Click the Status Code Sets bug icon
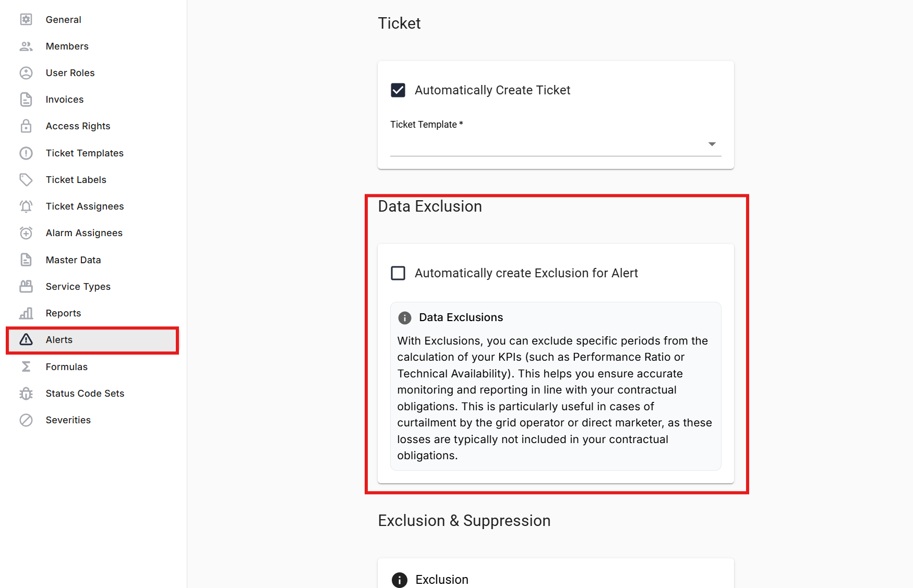The width and height of the screenshot is (913, 588). tap(26, 394)
